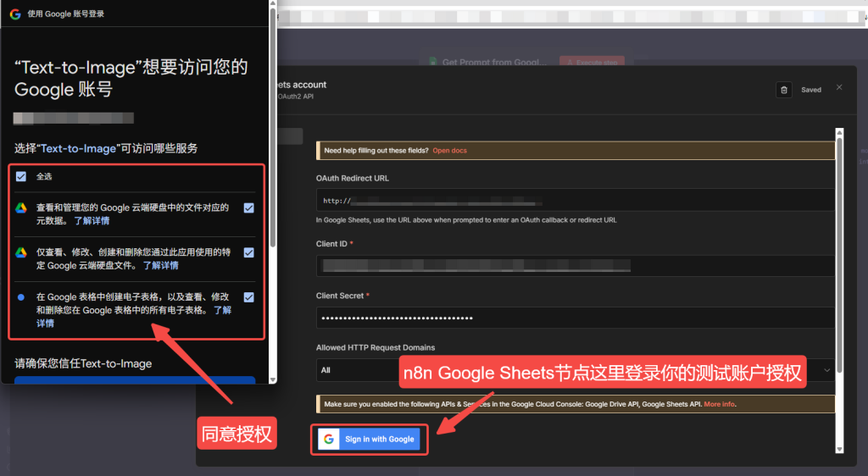Screen dimensions: 868x476
Task: Click the Google G icon on the sign-in button
Action: coord(329,440)
